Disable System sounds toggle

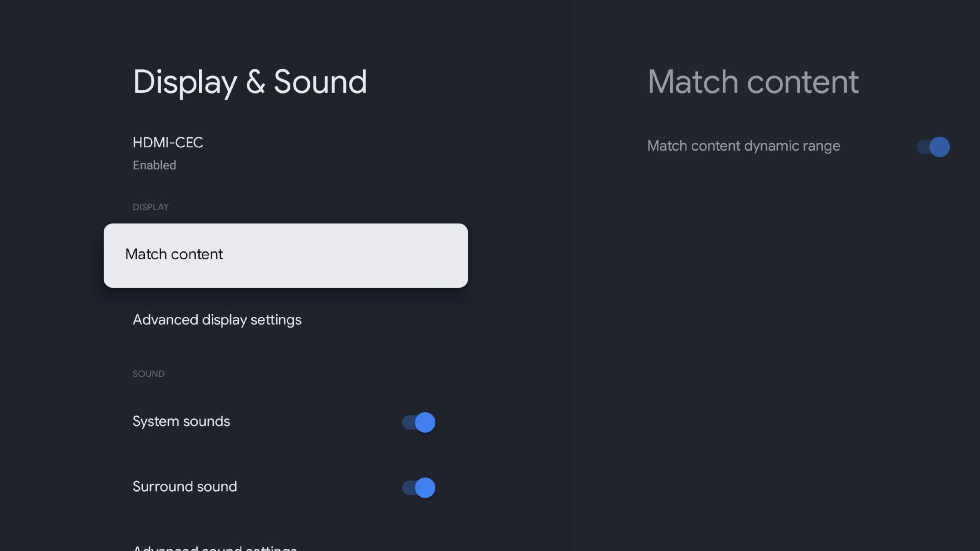419,421
